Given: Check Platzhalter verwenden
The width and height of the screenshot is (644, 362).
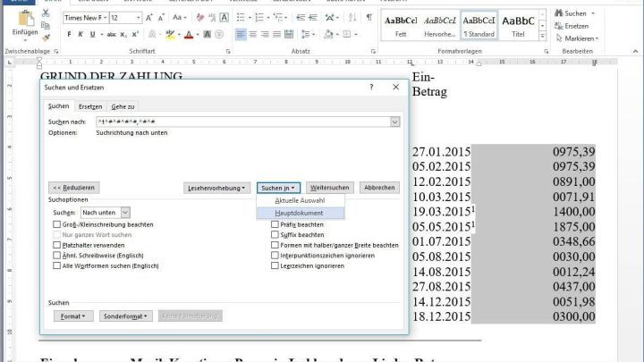Looking at the screenshot, I should click(x=56, y=245).
